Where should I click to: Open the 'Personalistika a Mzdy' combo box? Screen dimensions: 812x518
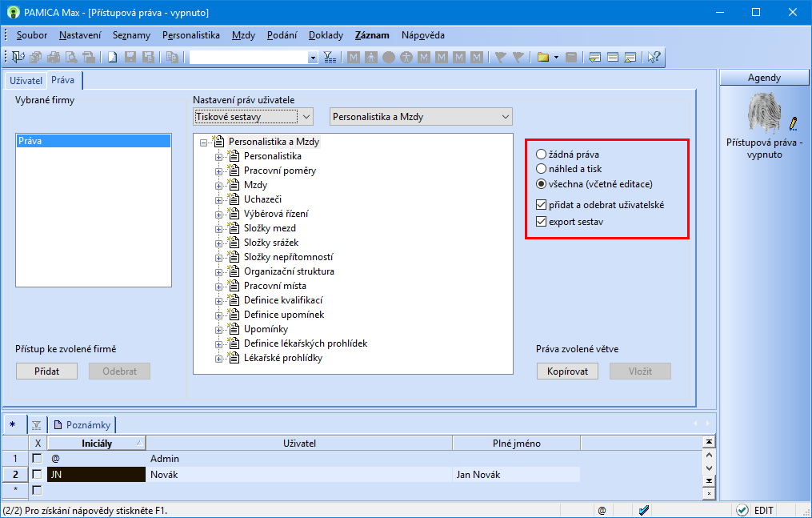pos(421,117)
